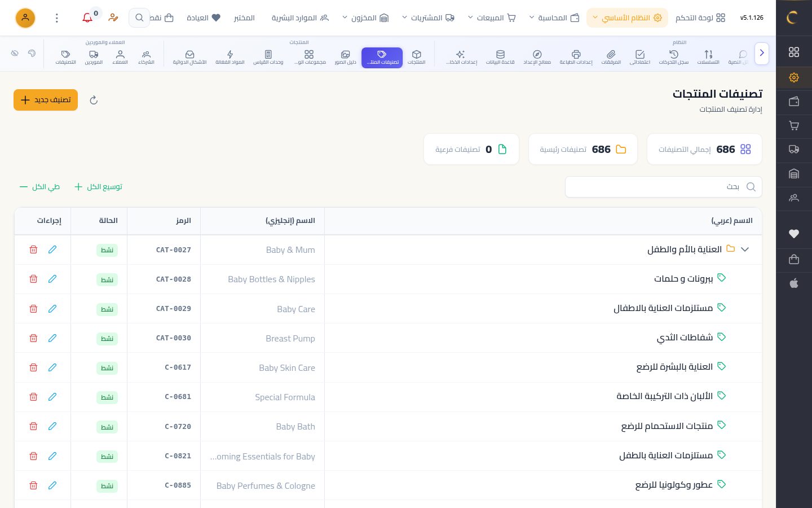812x508 pixels.
Task: Open the user profile avatar
Action: (25, 18)
